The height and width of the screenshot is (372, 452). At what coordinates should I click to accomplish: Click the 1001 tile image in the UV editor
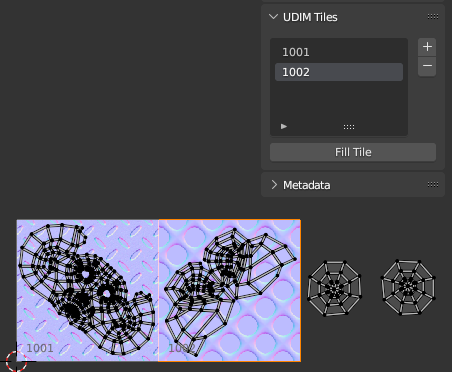tap(88, 290)
